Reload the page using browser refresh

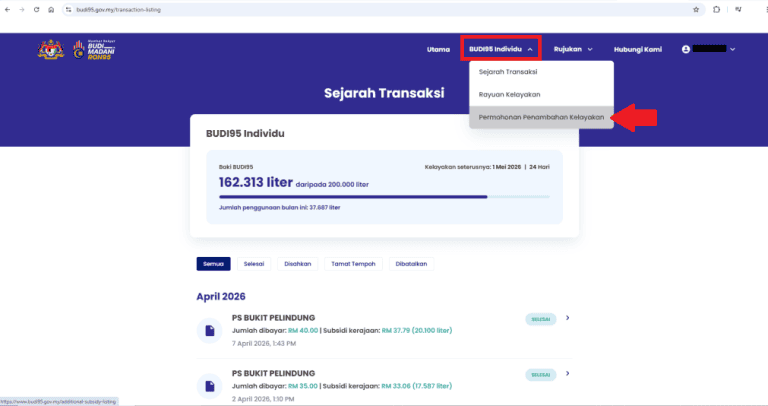37,9
